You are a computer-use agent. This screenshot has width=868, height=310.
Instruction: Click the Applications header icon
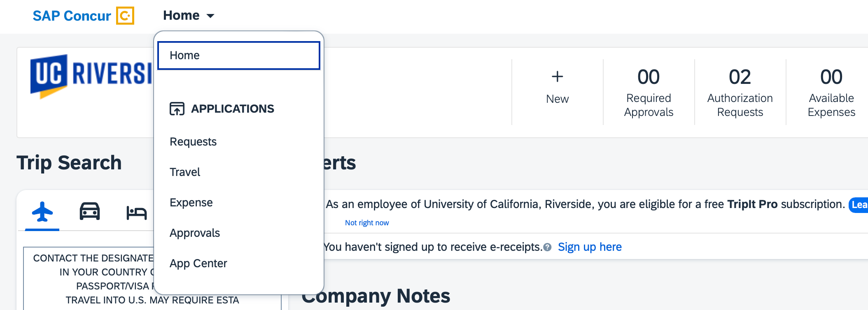(x=177, y=109)
